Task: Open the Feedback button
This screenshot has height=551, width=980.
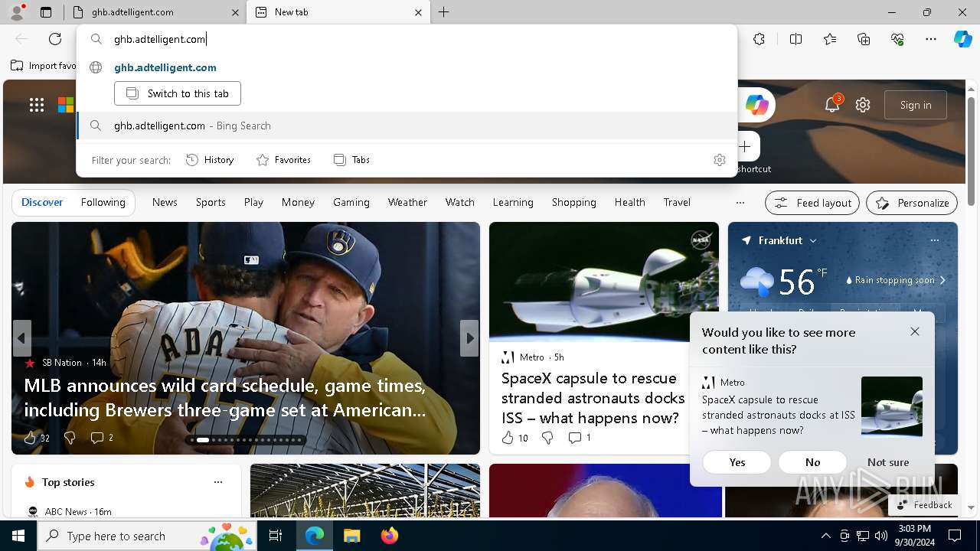Action: (x=924, y=505)
